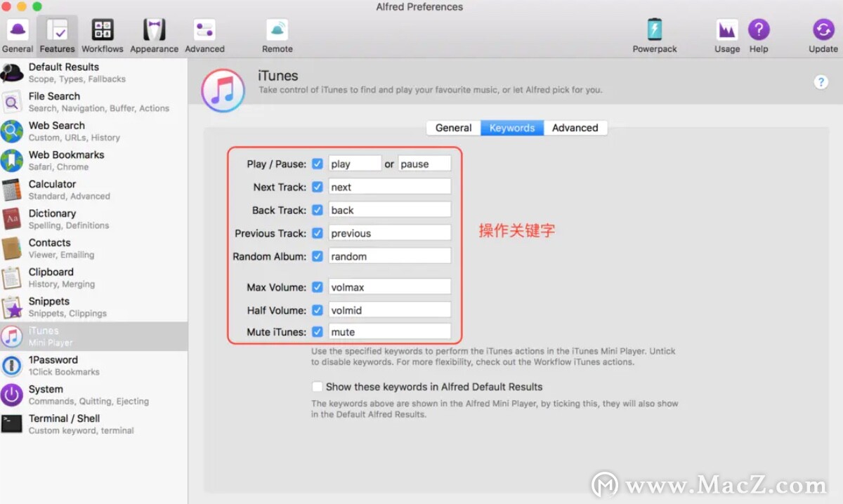Click the 'pause' keyword field
The image size is (843, 504).
tap(424, 164)
